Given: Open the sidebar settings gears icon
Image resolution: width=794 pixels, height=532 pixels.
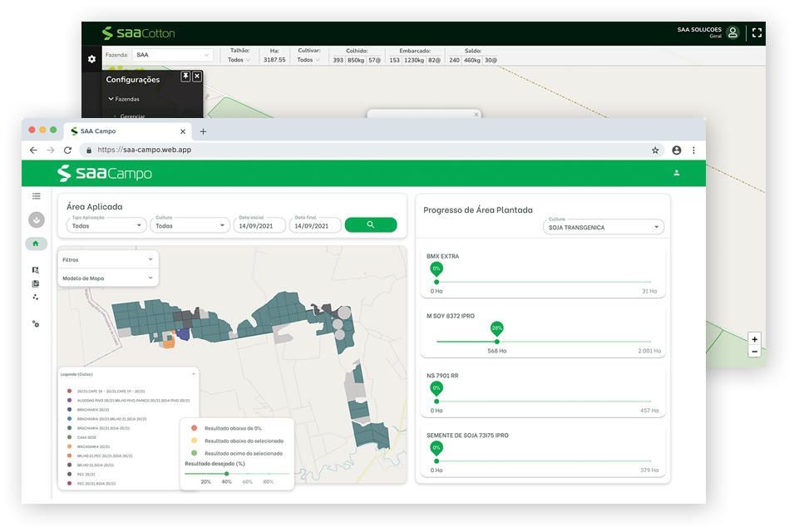Looking at the screenshot, I should [x=36, y=324].
